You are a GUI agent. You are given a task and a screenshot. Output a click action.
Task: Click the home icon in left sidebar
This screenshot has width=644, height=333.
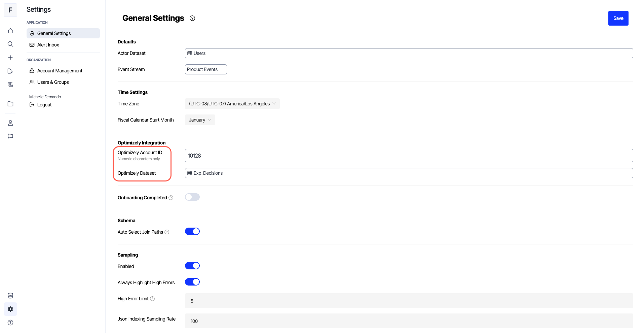click(10, 31)
